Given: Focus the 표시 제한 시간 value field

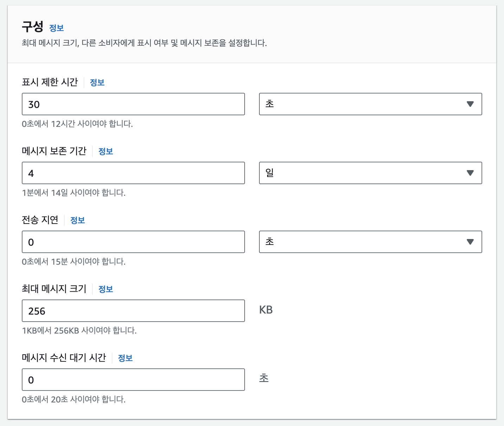Looking at the screenshot, I should tap(133, 104).
